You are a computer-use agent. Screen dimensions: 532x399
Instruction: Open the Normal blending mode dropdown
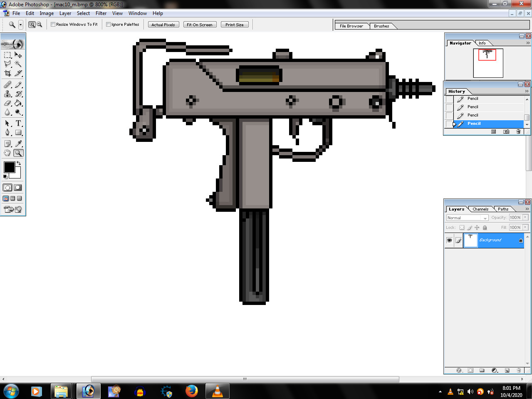pyautogui.click(x=467, y=218)
